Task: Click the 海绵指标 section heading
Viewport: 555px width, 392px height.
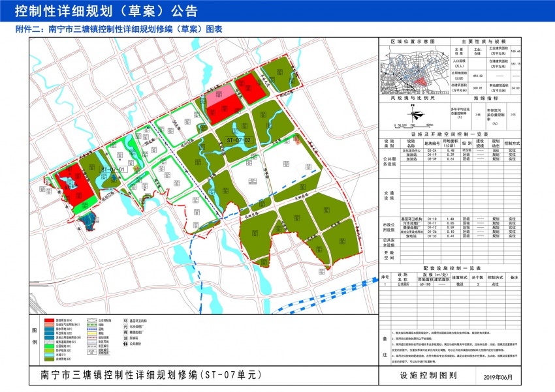Action: coord(486,98)
